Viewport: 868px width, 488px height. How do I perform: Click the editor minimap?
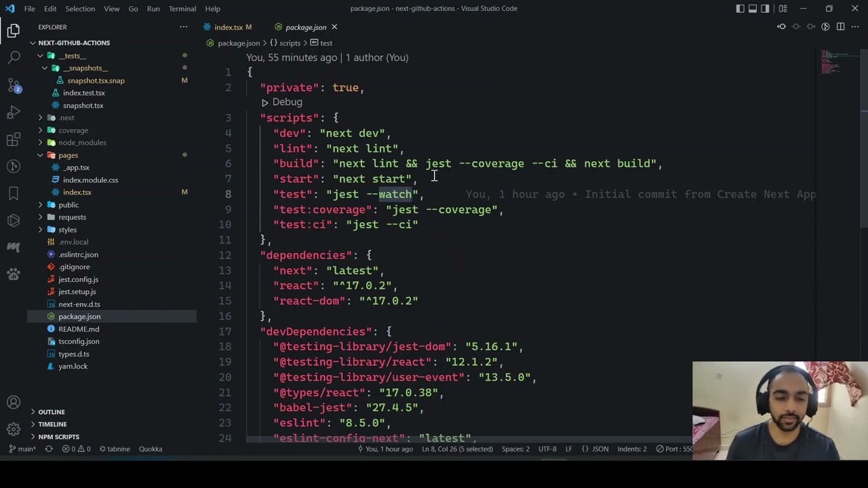pos(837,62)
